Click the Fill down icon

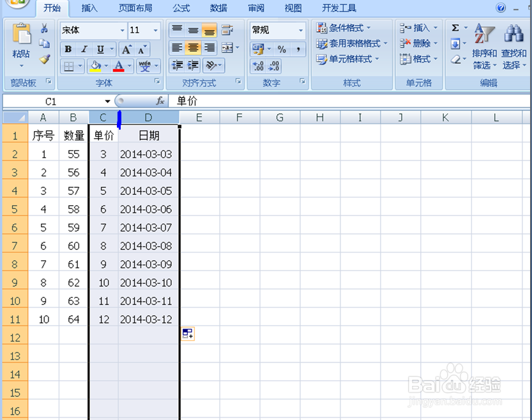pyautogui.click(x=455, y=44)
